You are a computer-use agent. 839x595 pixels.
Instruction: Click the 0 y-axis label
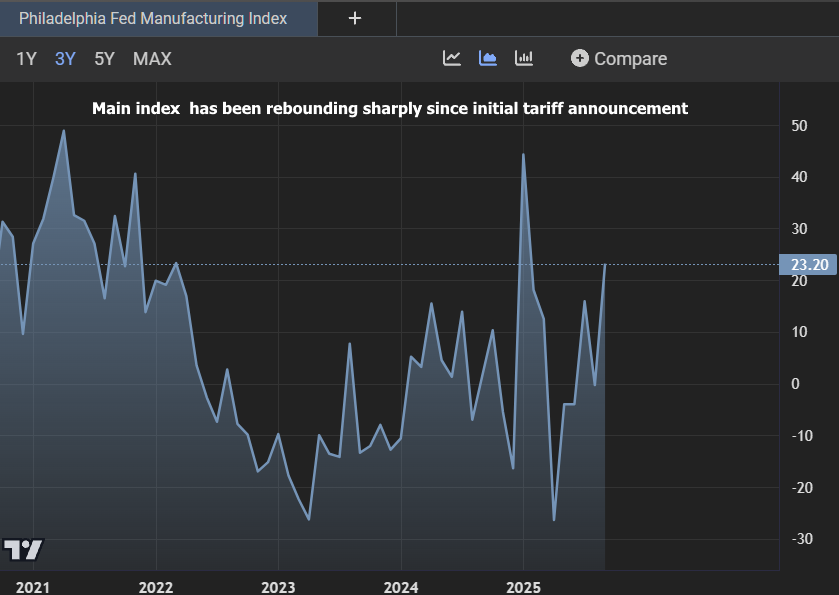(795, 384)
